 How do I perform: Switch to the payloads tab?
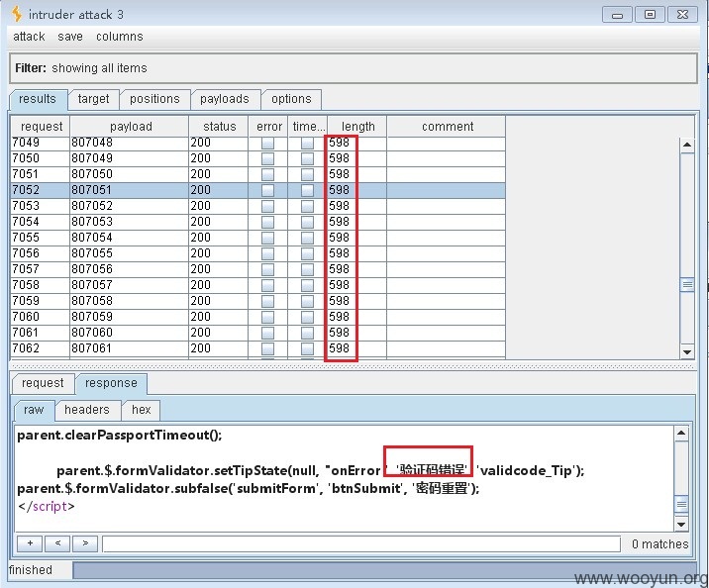(x=224, y=99)
